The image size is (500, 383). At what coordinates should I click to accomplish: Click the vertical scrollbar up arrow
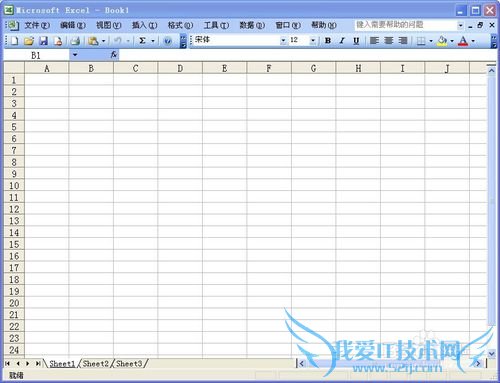[x=491, y=70]
